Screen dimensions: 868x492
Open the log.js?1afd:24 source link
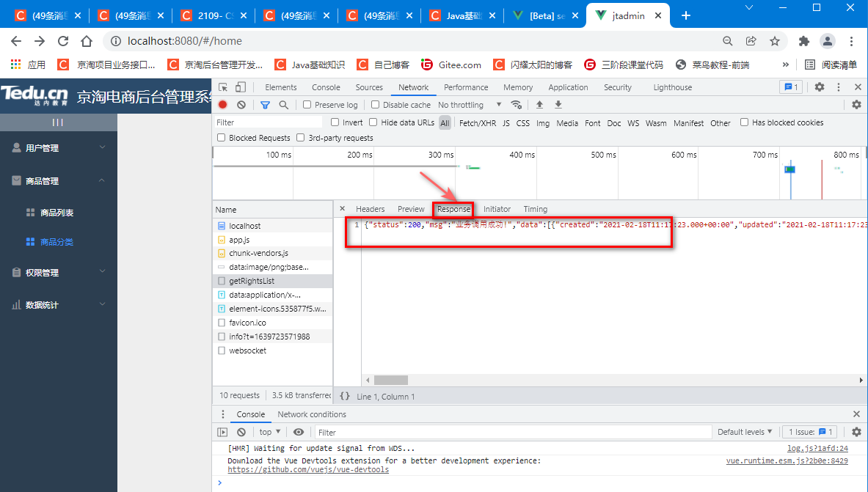817,448
